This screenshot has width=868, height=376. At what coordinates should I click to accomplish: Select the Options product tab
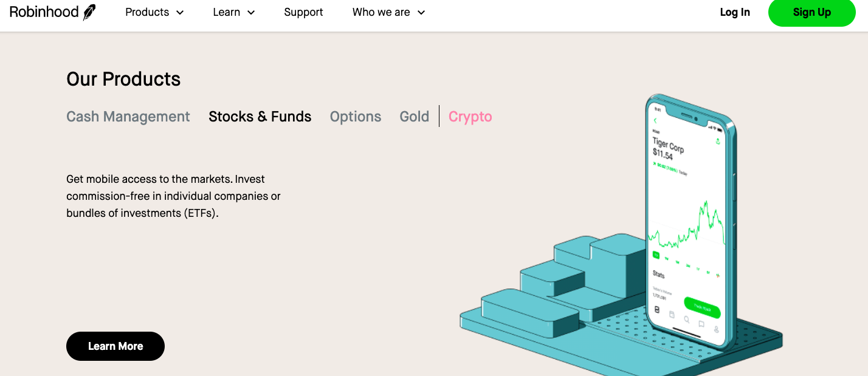pos(356,117)
